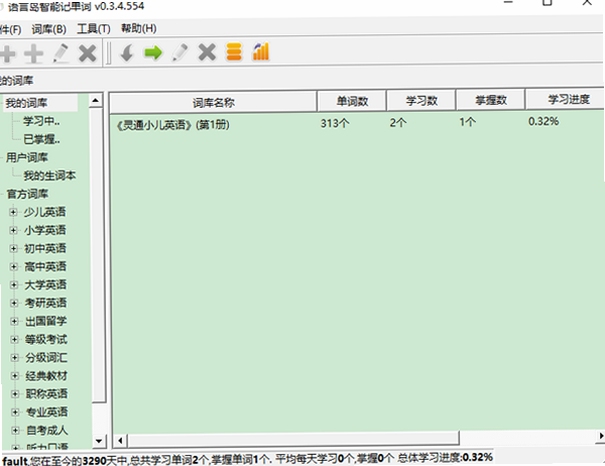
Task: Open the 工具(T) menu
Action: pos(94,29)
